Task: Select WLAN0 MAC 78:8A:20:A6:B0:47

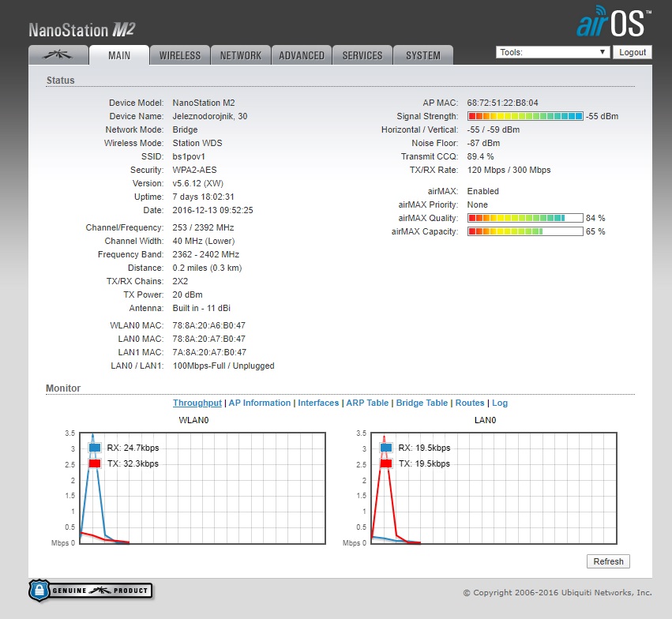Action: [209, 325]
